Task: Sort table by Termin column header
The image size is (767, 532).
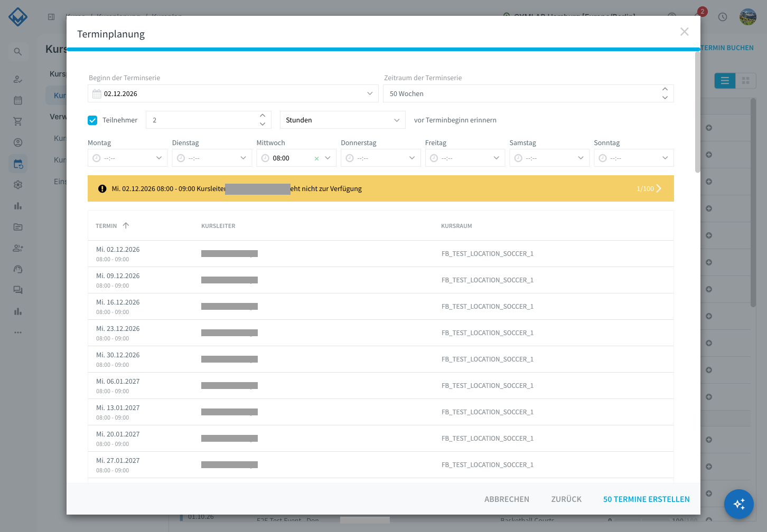Action: click(112, 226)
